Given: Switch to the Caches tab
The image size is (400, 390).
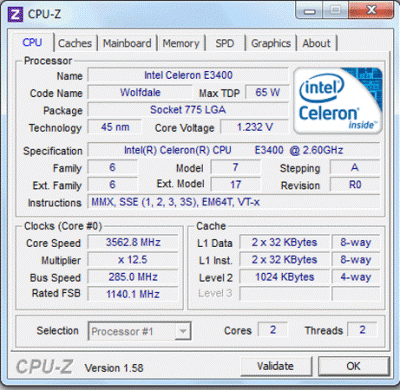Looking at the screenshot, I should click(x=75, y=43).
